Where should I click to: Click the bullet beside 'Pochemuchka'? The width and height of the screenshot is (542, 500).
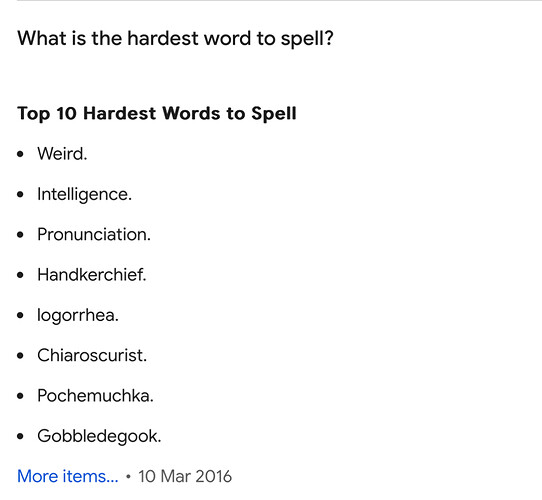click(20, 396)
